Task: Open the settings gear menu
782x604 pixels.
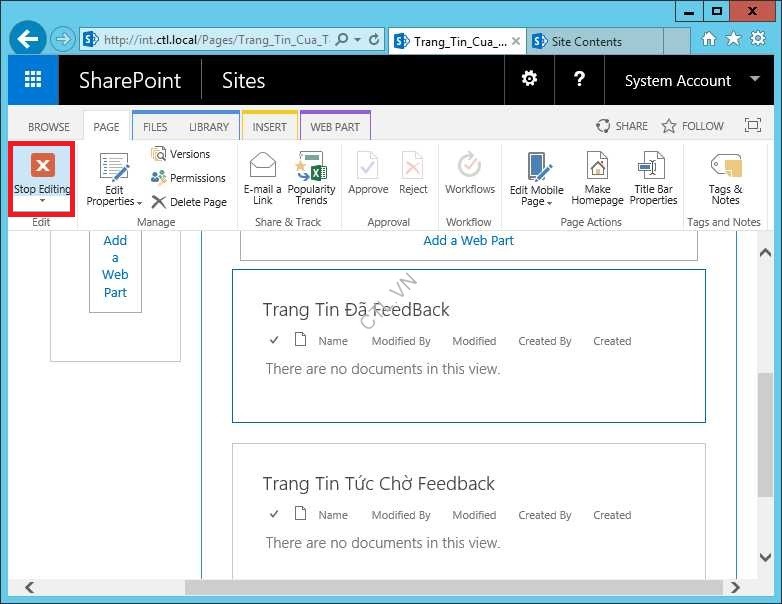Action: point(529,80)
